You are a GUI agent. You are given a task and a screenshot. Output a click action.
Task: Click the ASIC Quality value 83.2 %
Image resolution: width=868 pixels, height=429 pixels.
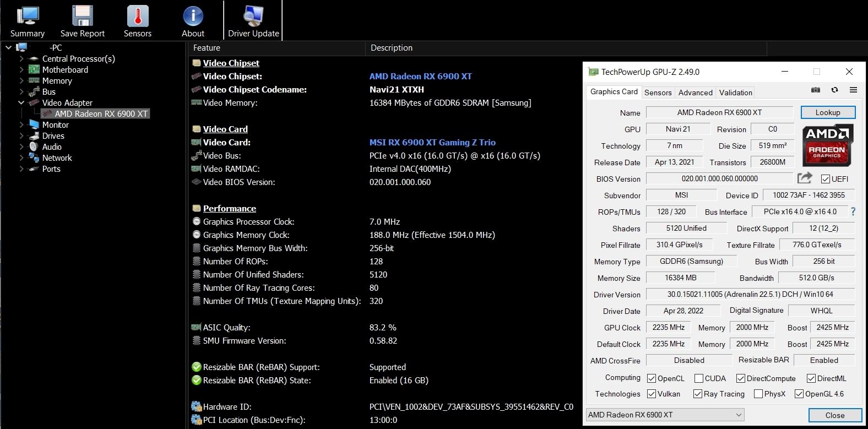(x=383, y=328)
